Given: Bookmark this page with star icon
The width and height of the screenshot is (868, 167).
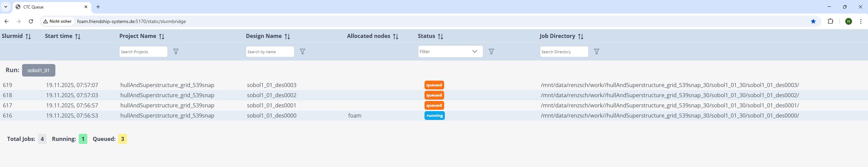Looking at the screenshot, I should (813, 21).
